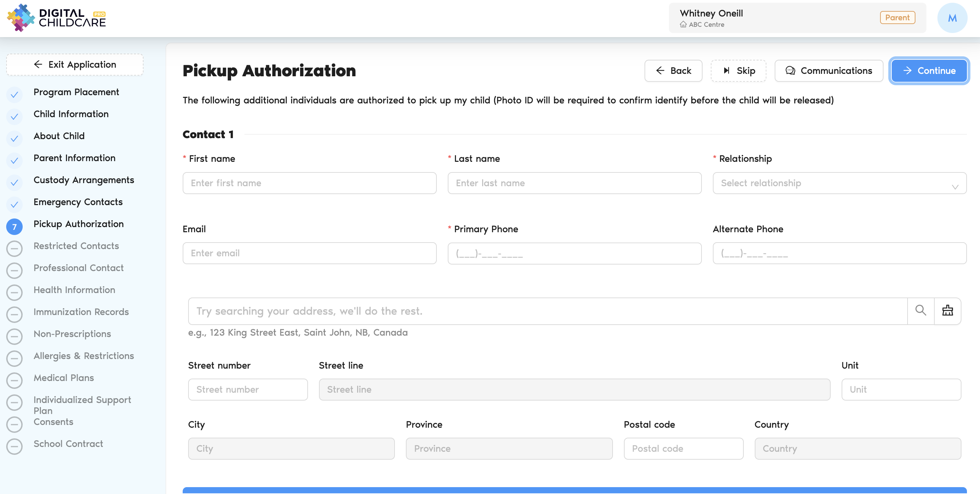Click the Parent role badge
This screenshot has height=494, width=980.
click(x=897, y=18)
